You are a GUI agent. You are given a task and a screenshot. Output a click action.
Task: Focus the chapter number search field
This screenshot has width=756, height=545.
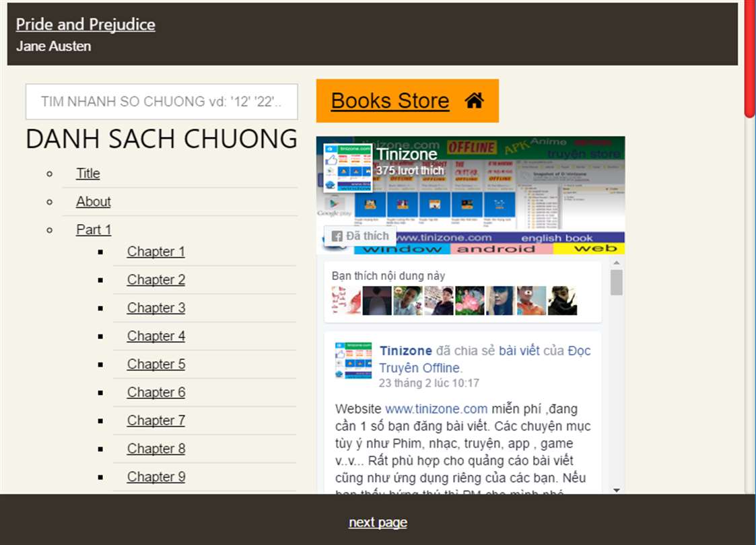coord(162,101)
